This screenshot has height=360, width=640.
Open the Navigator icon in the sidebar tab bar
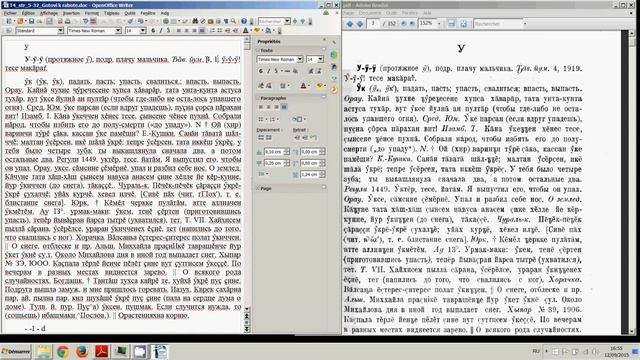coord(334,89)
